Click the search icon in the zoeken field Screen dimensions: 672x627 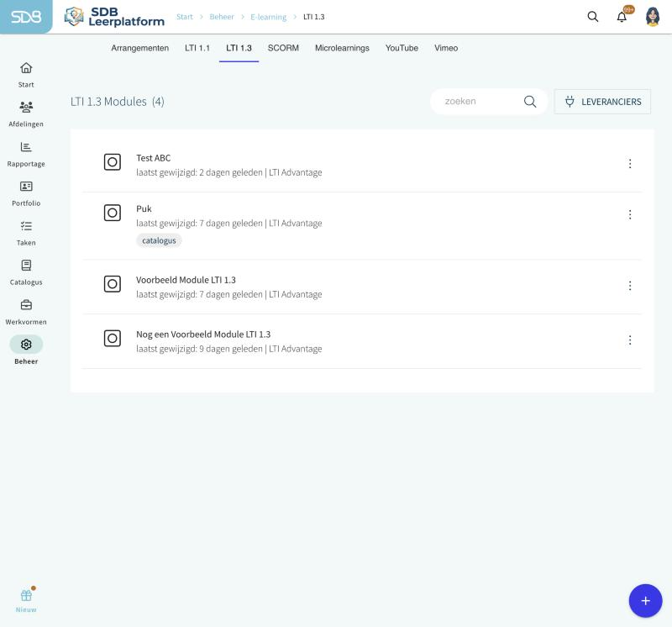click(530, 102)
